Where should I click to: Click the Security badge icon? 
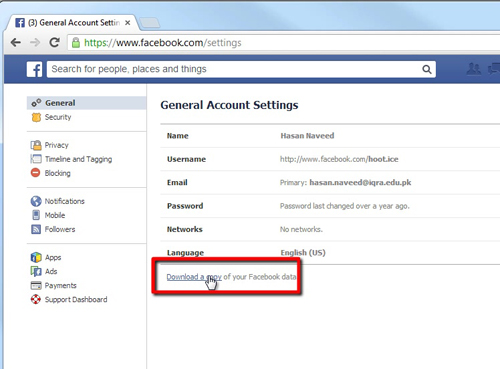pos(36,117)
